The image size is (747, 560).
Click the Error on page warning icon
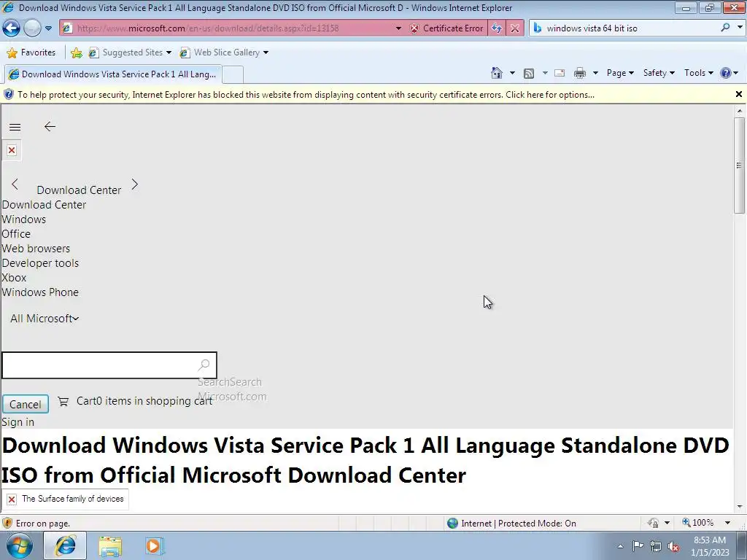(x=7, y=524)
